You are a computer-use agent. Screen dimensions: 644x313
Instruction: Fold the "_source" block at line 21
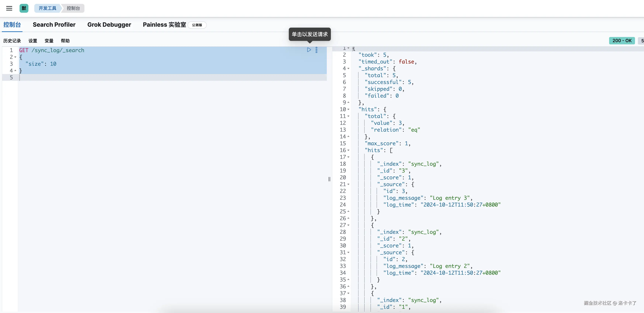click(348, 184)
